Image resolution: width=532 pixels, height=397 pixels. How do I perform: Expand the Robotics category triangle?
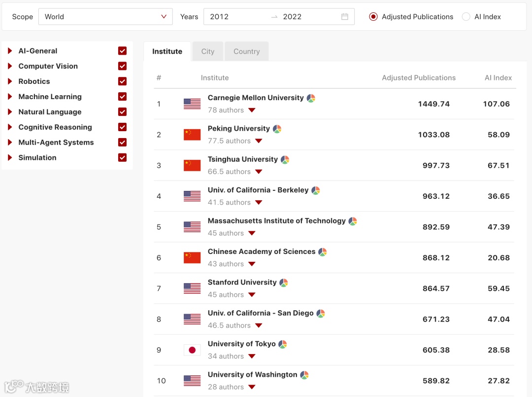10,81
